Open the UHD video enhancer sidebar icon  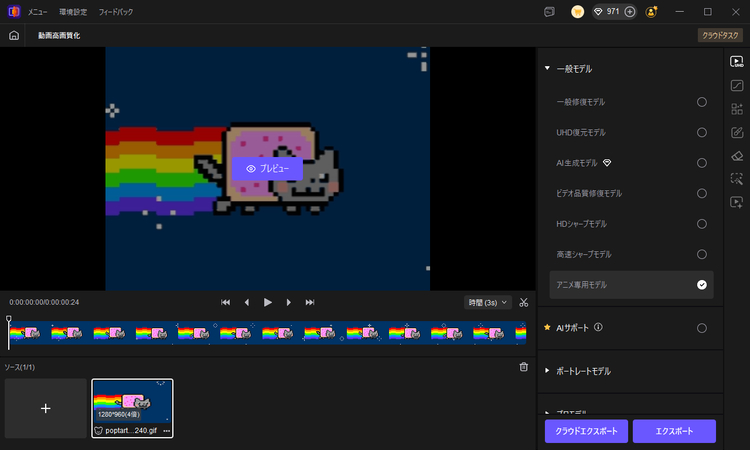pos(737,62)
